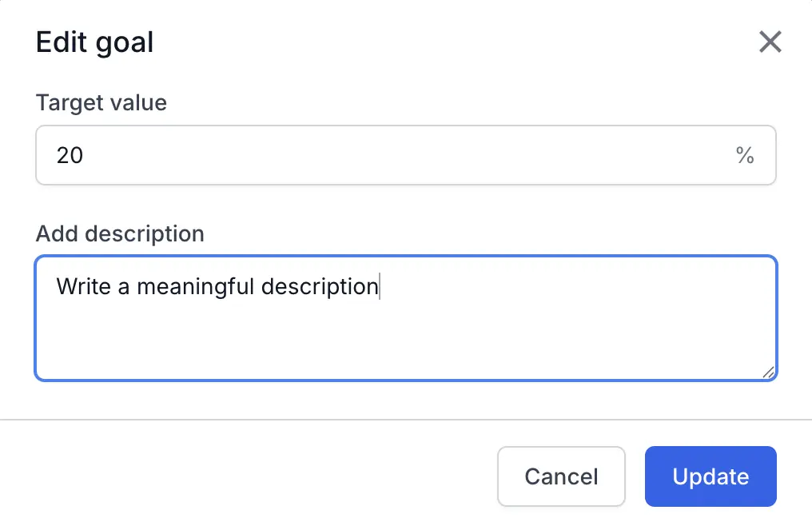Click the Add description label

point(120,233)
